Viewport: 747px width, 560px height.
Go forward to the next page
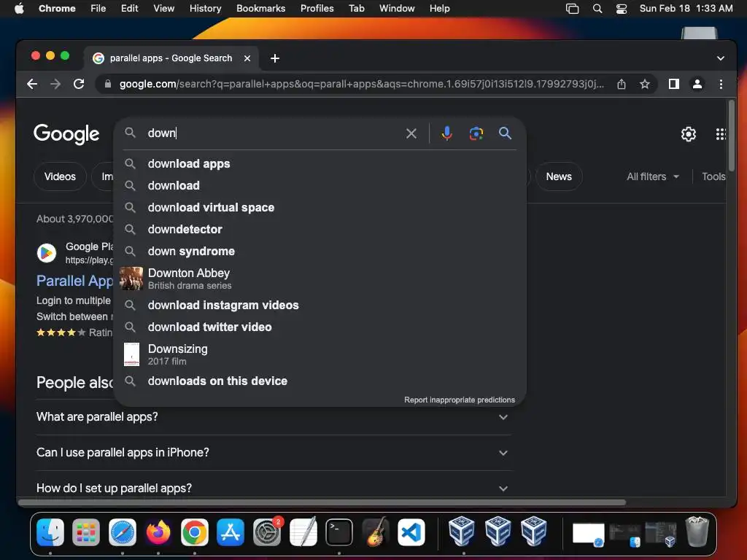(x=55, y=85)
